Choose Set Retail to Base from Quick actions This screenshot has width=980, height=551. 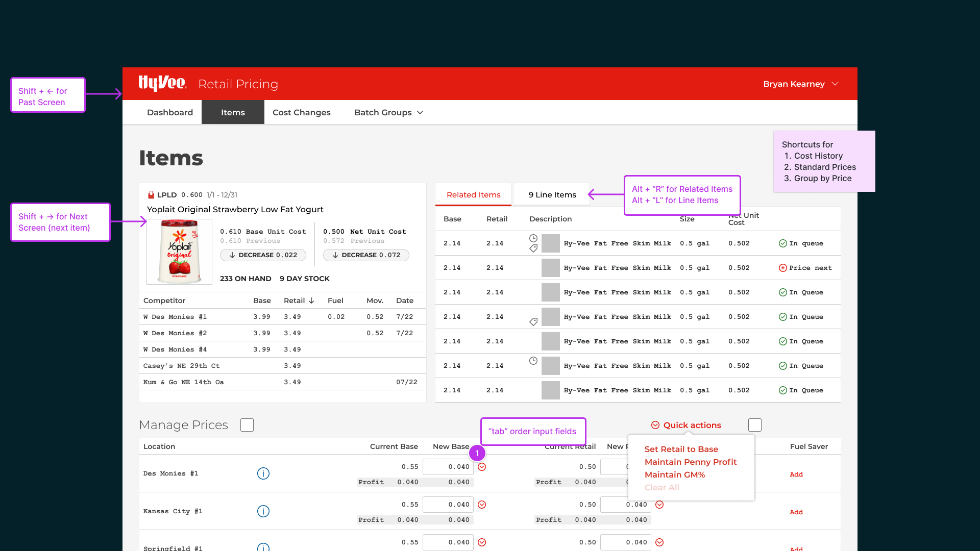[x=681, y=449]
